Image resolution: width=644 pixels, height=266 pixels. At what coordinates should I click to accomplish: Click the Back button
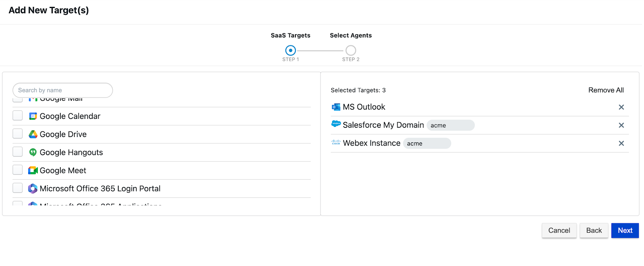pos(594,231)
